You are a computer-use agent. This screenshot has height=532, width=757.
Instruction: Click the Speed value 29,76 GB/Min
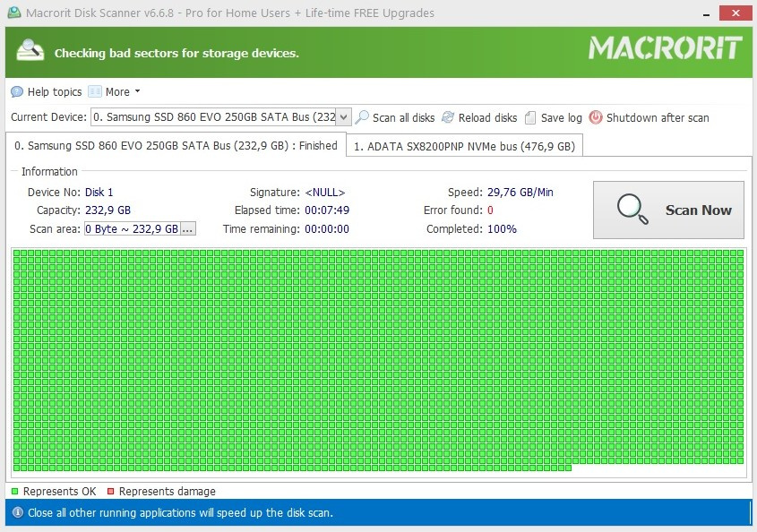[520, 193]
